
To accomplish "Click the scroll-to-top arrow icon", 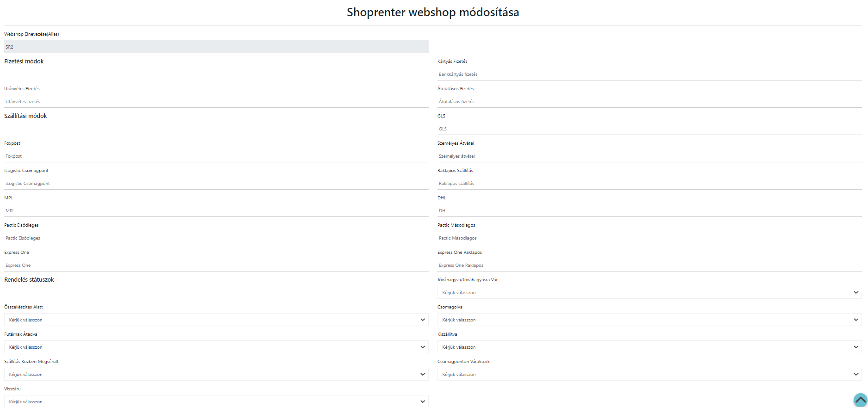I will (x=860, y=400).
